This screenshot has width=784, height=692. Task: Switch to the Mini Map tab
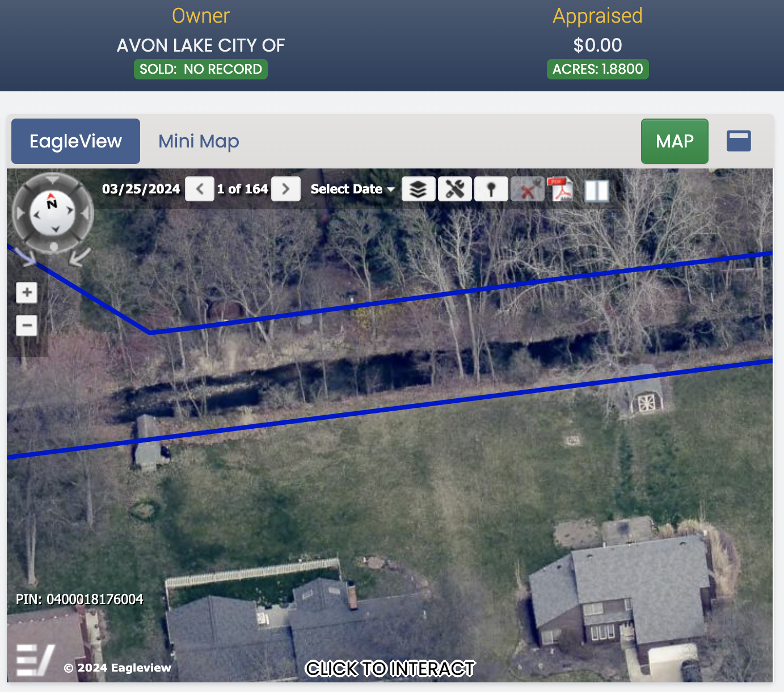[199, 141]
